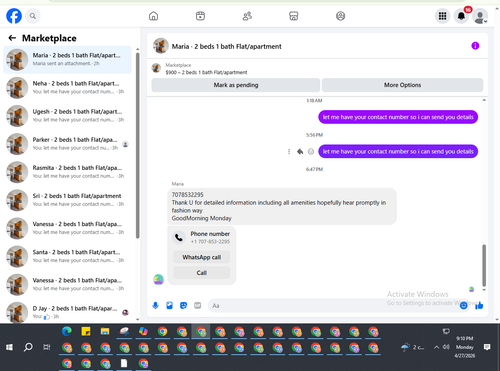Reply to the 5:56 PM message

tap(300, 152)
